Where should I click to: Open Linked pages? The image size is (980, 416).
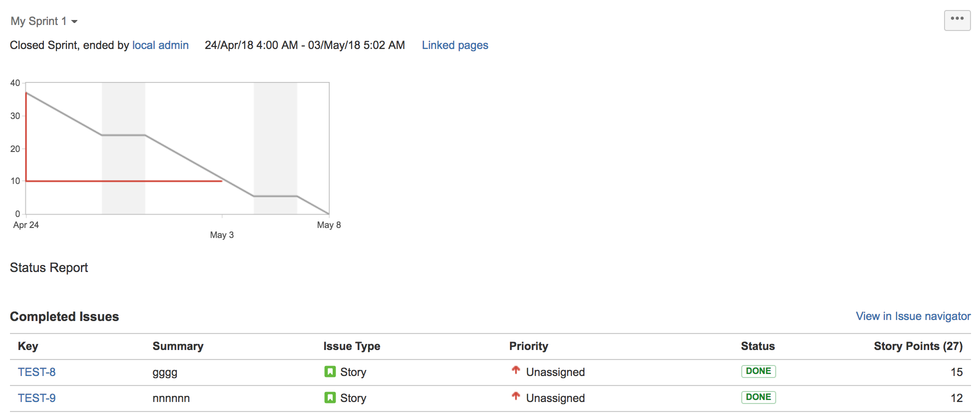(x=455, y=45)
